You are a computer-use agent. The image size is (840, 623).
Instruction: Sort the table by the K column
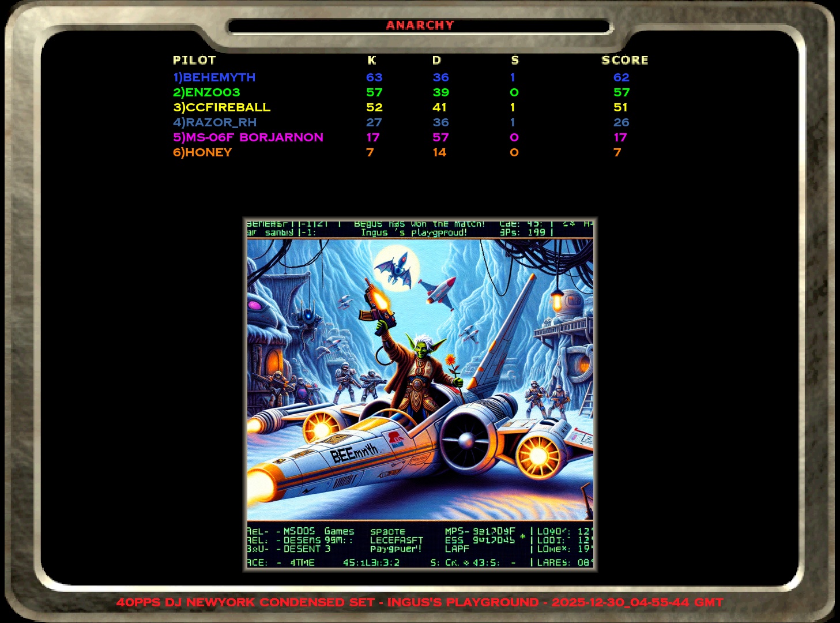372,60
